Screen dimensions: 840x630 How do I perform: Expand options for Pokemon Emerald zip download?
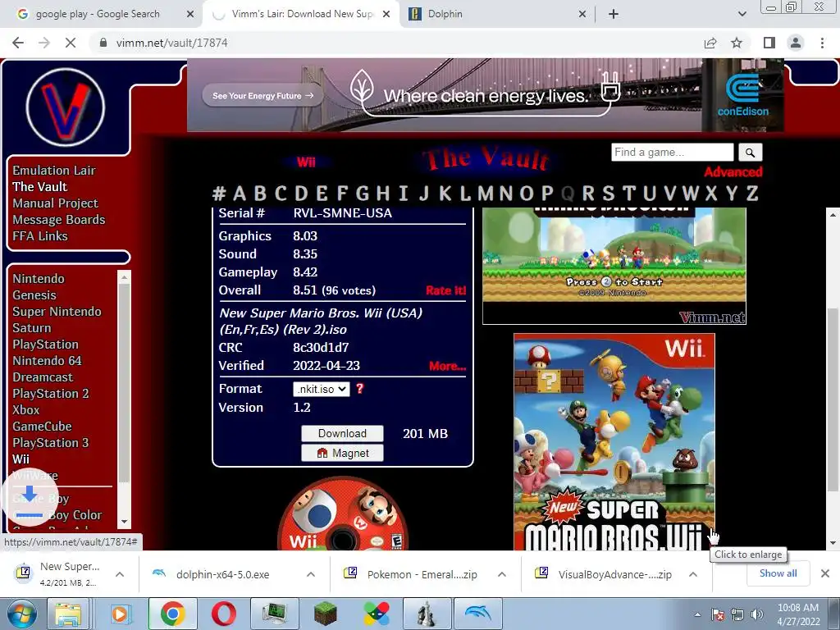502,574
